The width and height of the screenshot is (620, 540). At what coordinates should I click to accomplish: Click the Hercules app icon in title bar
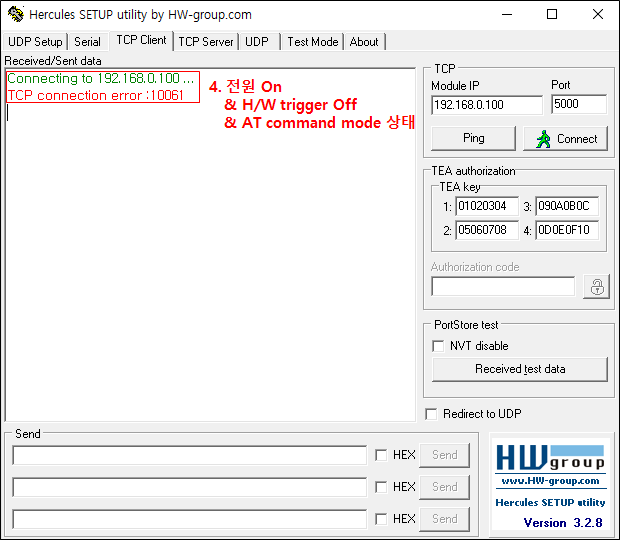coord(15,14)
